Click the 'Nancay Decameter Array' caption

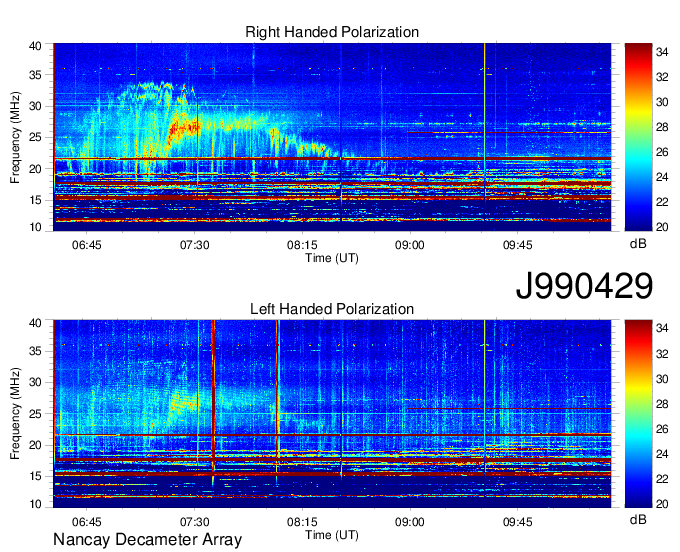[x=147, y=540]
